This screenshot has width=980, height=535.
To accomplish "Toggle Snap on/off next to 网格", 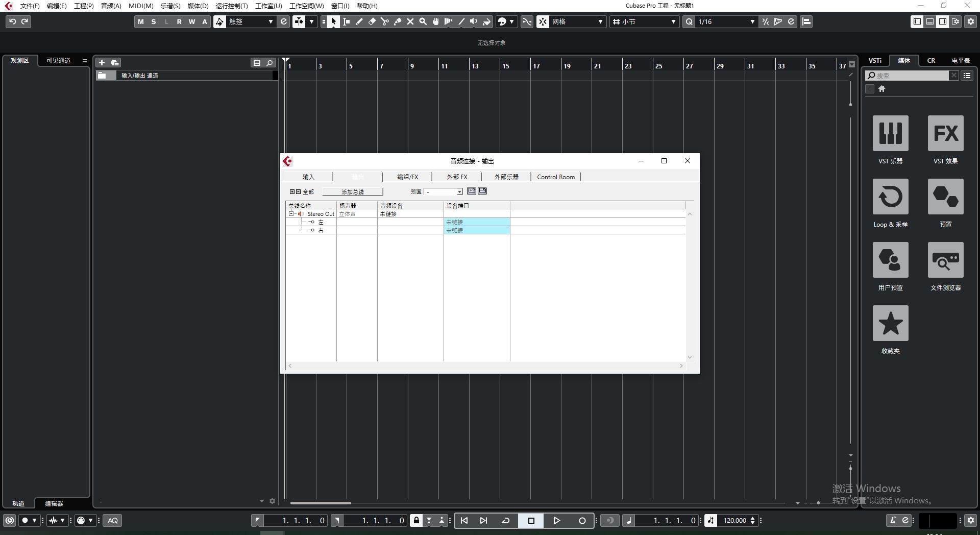I will (x=543, y=21).
